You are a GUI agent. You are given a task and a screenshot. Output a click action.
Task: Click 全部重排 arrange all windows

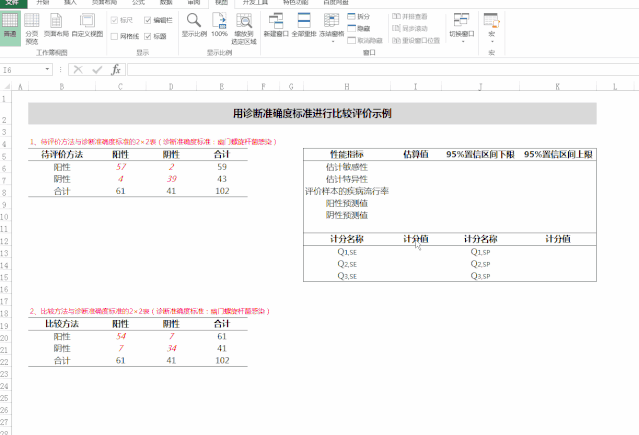pos(303,25)
